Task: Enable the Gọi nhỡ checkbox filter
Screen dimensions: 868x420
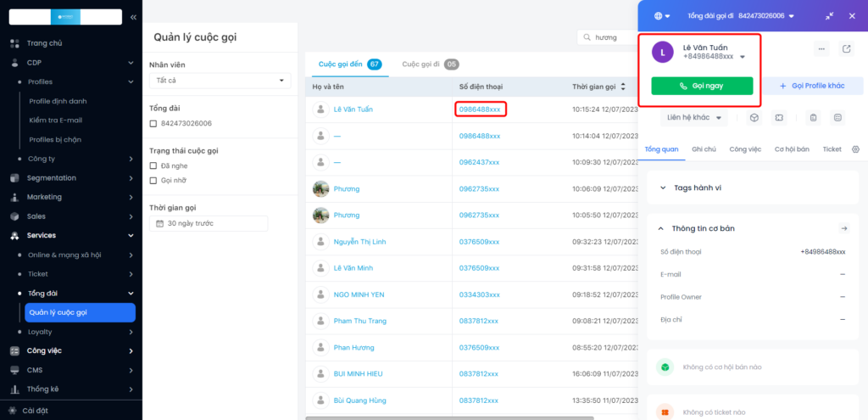Action: click(153, 180)
